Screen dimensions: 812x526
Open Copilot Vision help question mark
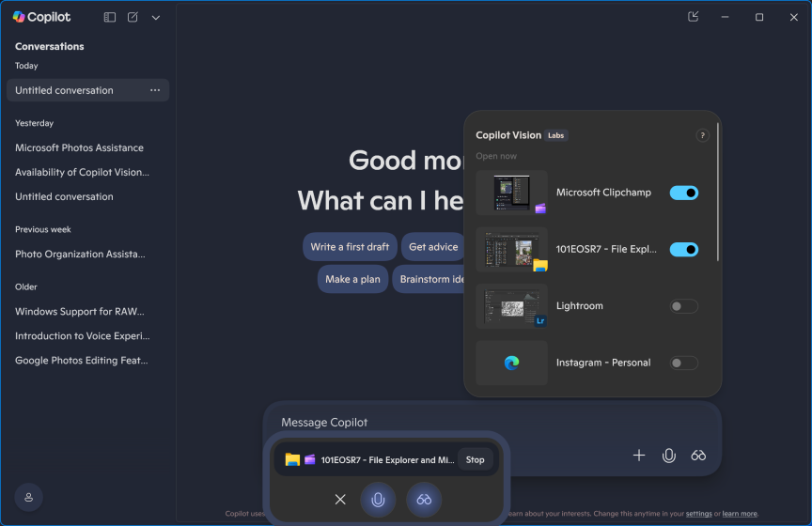coord(702,136)
